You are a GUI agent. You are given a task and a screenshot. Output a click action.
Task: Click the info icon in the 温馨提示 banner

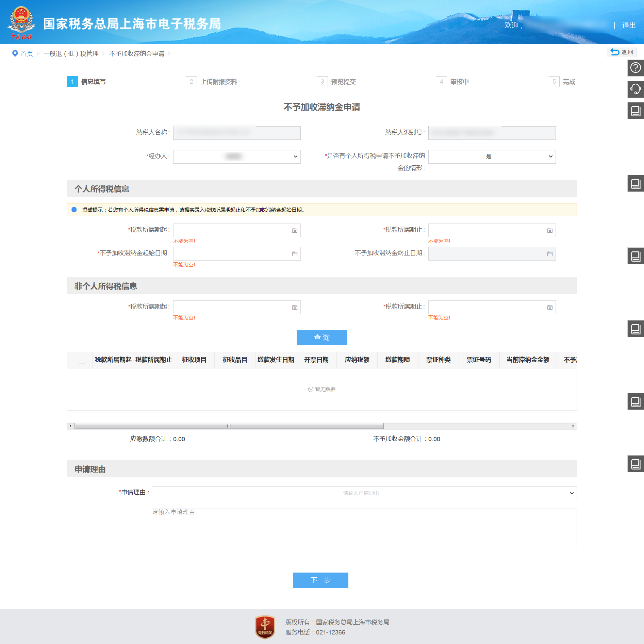[74, 210]
